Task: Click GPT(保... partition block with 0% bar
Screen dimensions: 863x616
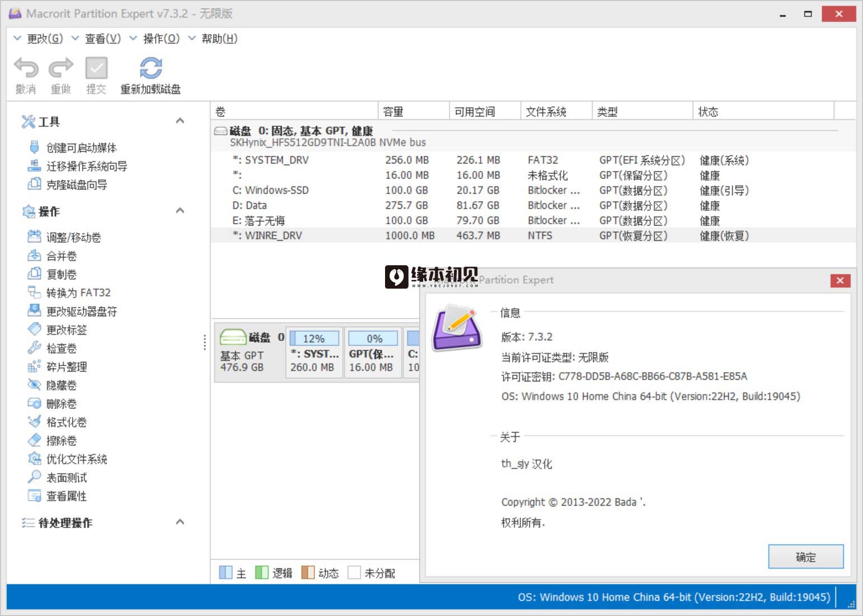Action: [x=373, y=352]
